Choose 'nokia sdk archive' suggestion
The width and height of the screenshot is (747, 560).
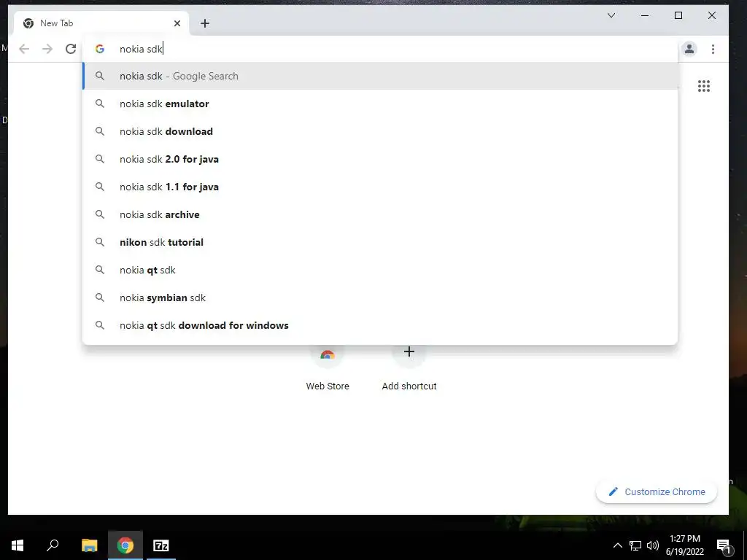pos(380,214)
